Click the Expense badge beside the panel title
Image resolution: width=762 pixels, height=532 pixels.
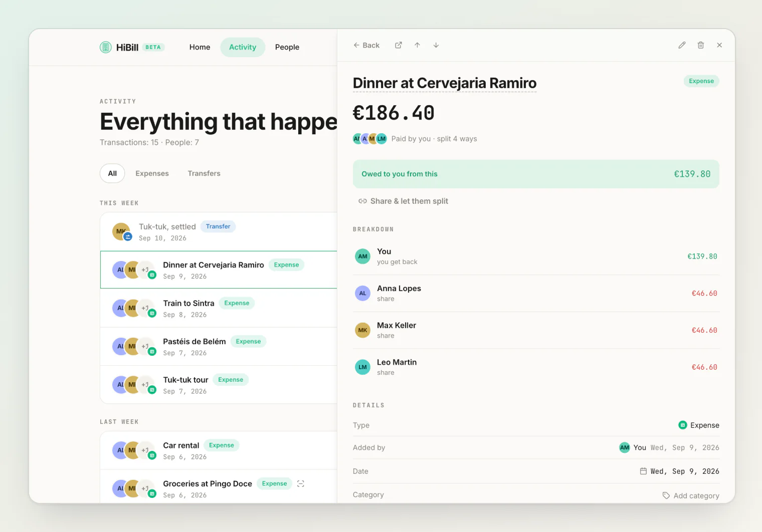701,81
